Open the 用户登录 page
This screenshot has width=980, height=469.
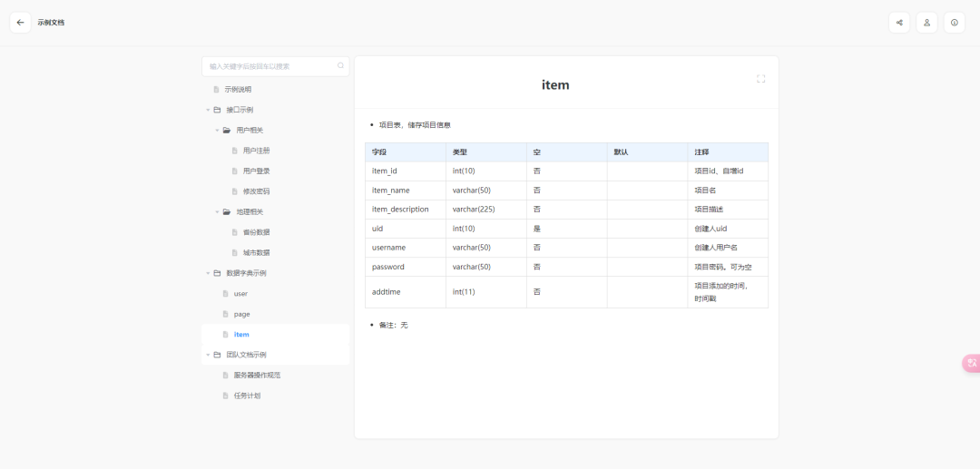click(256, 171)
